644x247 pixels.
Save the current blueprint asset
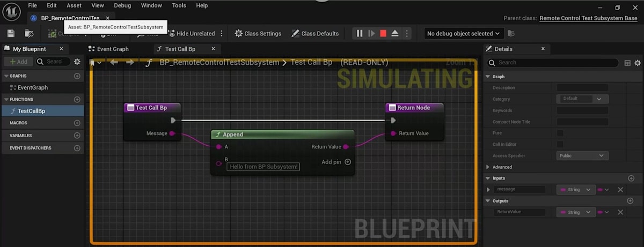pyautogui.click(x=11, y=33)
